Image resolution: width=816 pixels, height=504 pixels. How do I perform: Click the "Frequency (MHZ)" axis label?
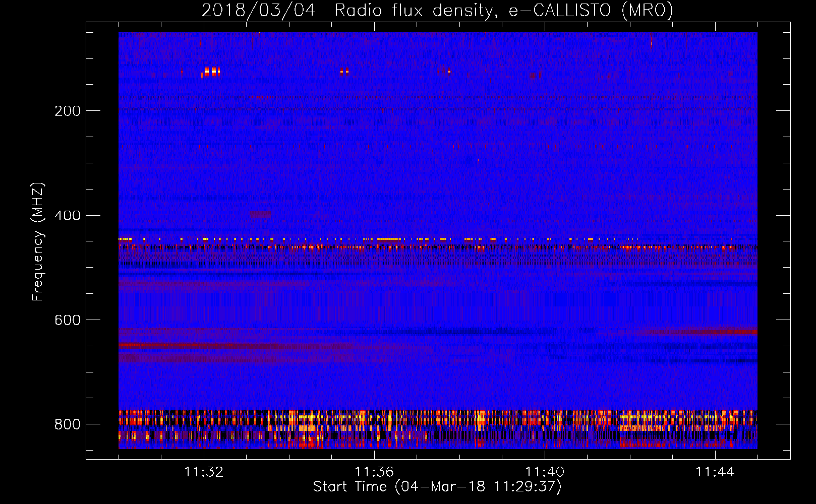(38, 241)
